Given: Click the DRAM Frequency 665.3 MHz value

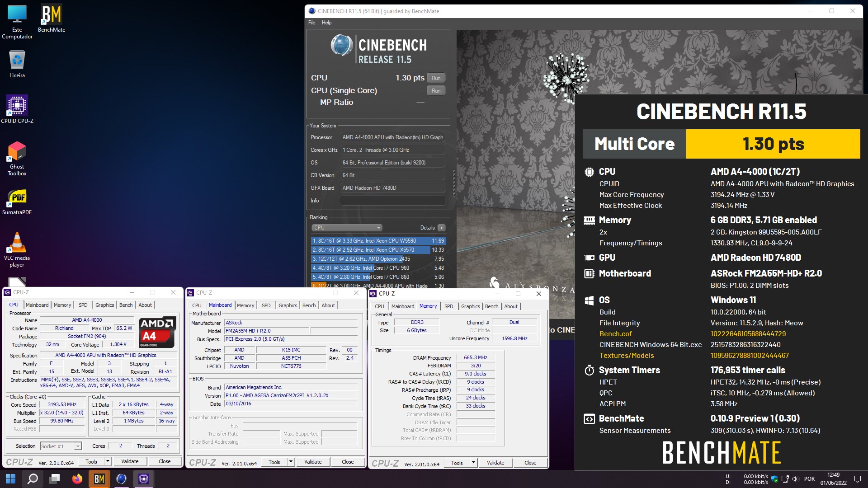Looking at the screenshot, I should click(x=476, y=357).
